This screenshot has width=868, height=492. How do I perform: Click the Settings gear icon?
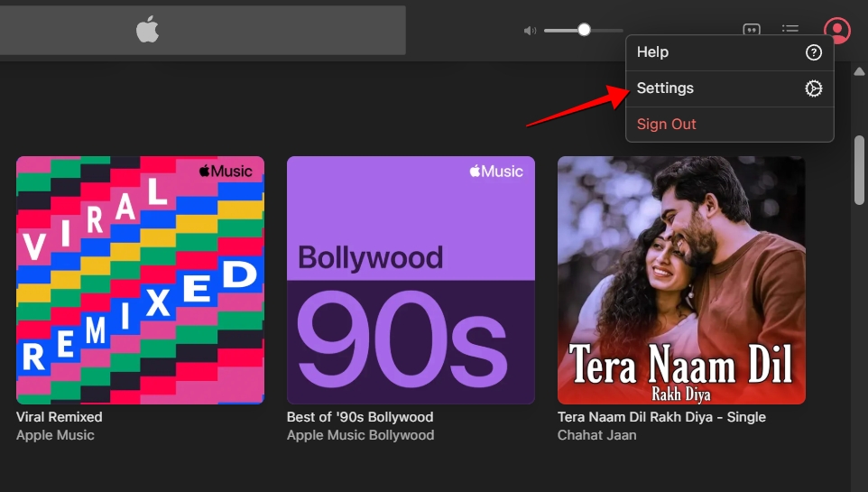click(813, 88)
